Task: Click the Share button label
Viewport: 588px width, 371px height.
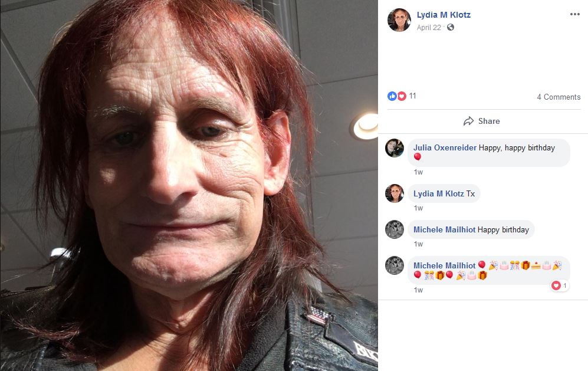Action: [x=489, y=121]
